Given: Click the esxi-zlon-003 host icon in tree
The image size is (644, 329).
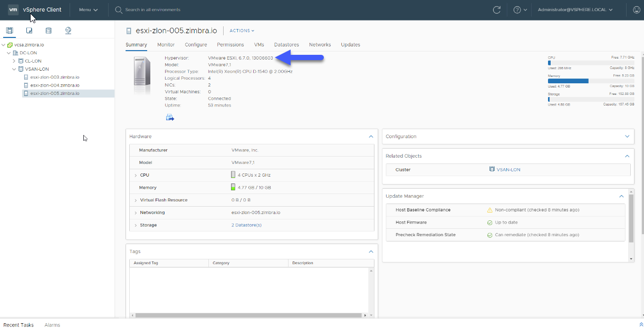Looking at the screenshot, I should tap(26, 77).
